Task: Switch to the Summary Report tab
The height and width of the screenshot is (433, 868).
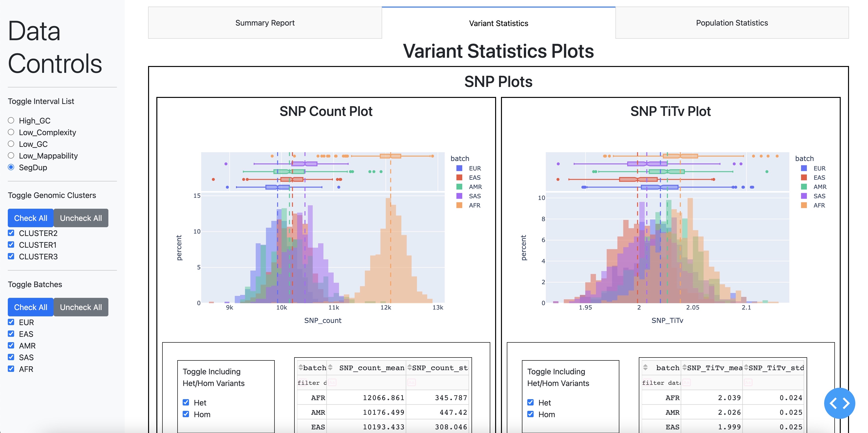Action: 265,23
